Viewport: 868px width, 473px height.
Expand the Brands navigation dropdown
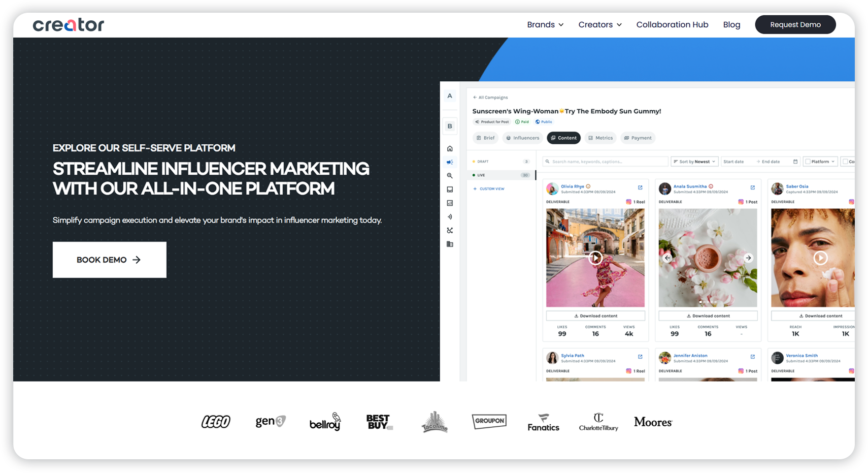coord(545,24)
